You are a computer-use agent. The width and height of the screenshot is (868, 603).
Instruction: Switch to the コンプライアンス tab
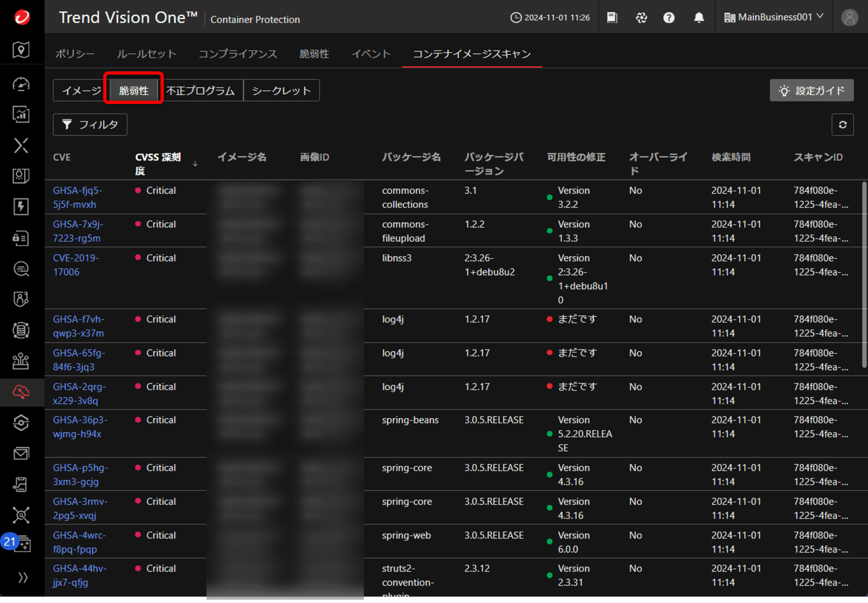click(238, 54)
